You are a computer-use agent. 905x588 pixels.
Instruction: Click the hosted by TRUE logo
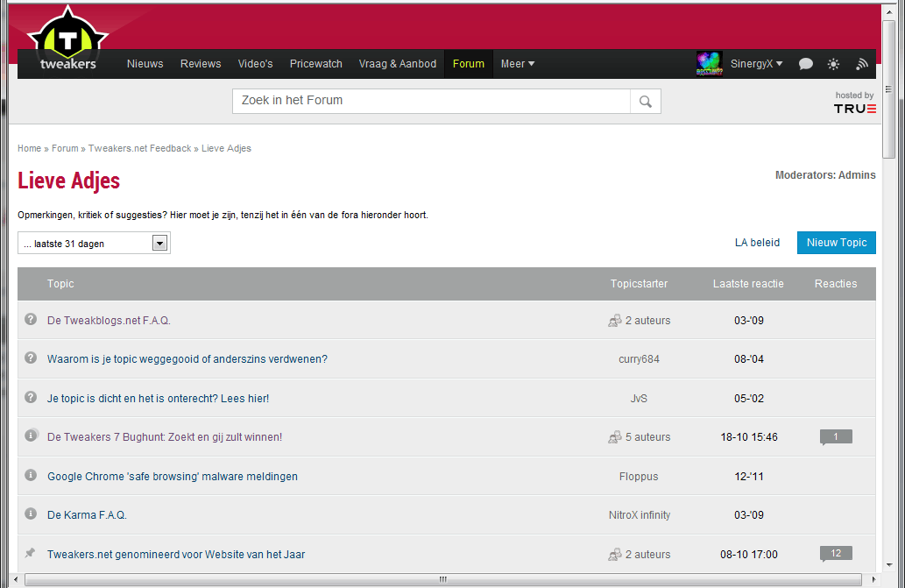point(855,103)
